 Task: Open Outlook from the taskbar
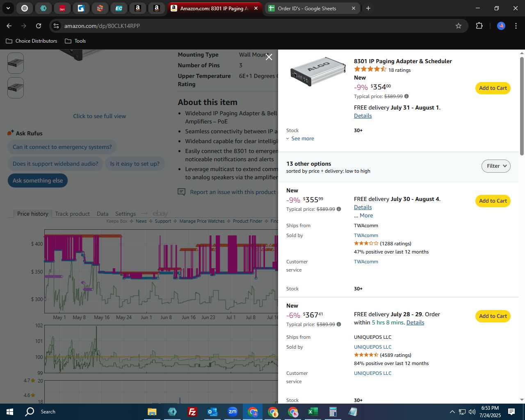[212, 412]
